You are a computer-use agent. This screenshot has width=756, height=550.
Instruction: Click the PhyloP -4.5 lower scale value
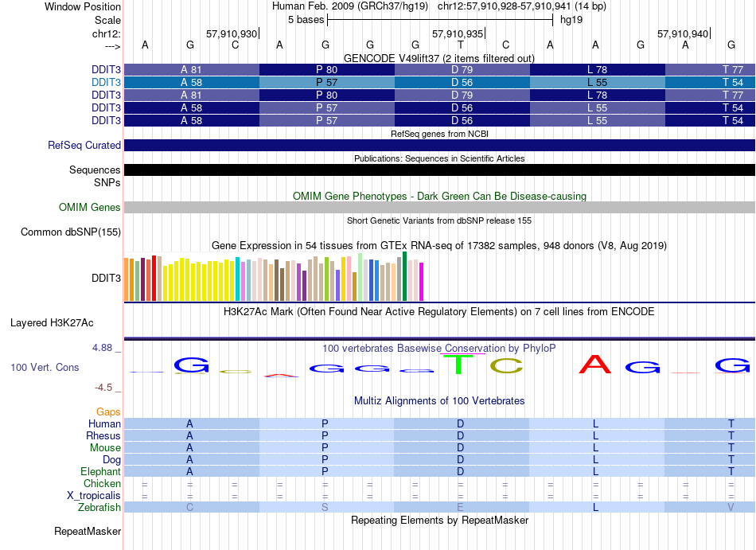(x=103, y=388)
